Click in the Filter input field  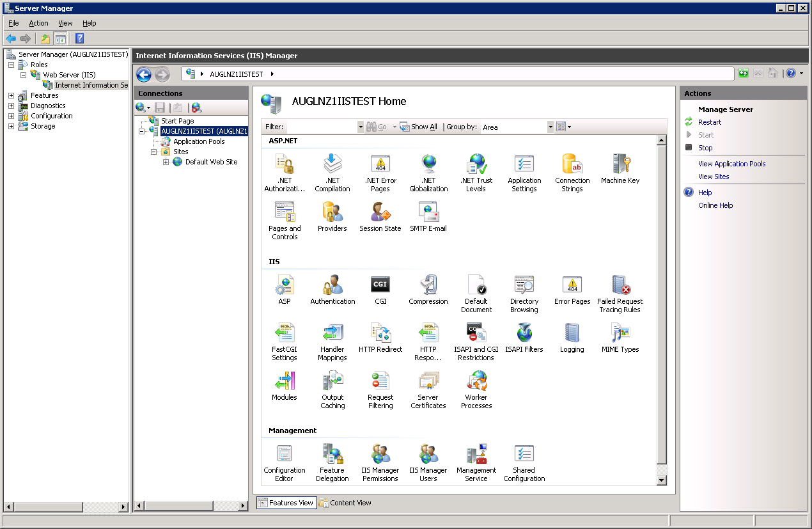pos(322,127)
